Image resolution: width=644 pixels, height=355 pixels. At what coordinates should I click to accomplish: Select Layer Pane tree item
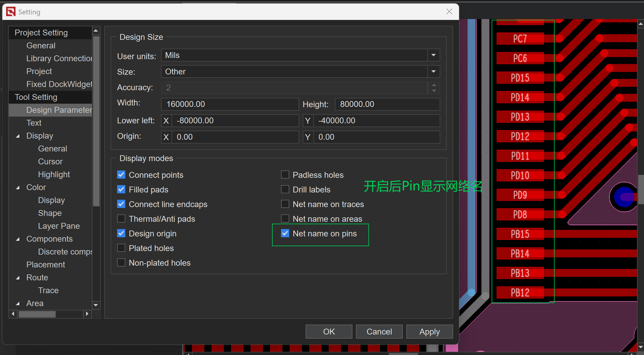pos(59,226)
